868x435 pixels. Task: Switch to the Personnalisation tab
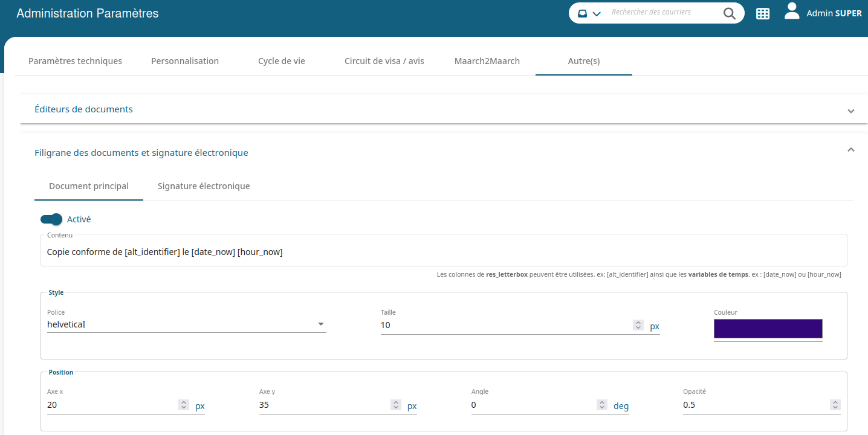tap(185, 61)
